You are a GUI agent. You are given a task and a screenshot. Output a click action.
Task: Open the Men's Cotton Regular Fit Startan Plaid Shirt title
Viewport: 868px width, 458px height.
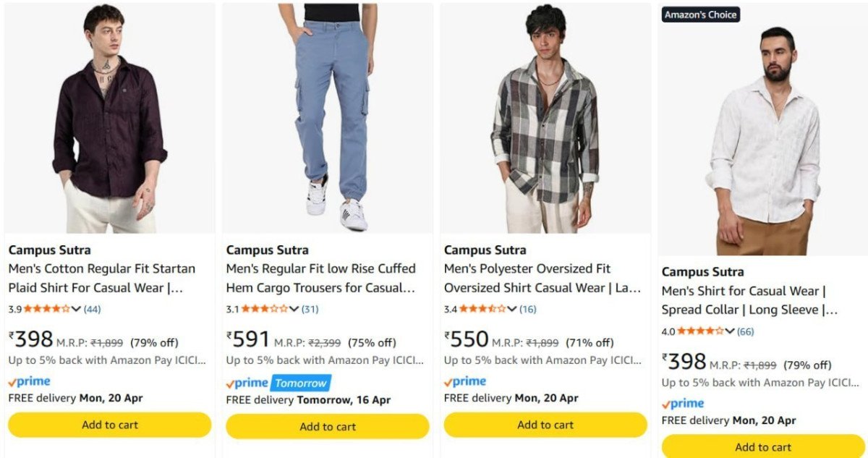pyautogui.click(x=102, y=278)
